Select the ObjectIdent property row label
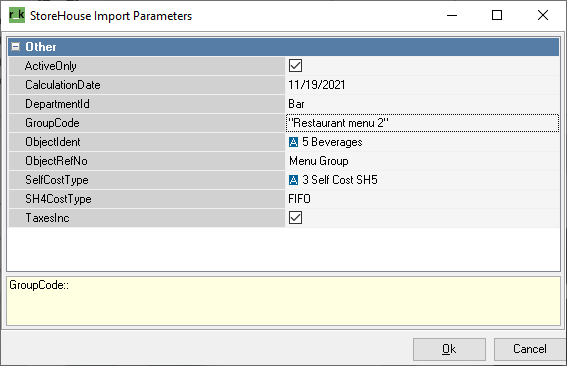Viewport: 567px width, 366px height. pos(147,142)
